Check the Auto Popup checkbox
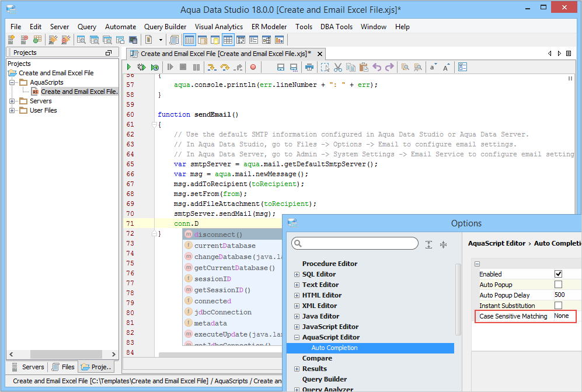The width and height of the screenshot is (582, 392). (x=558, y=285)
